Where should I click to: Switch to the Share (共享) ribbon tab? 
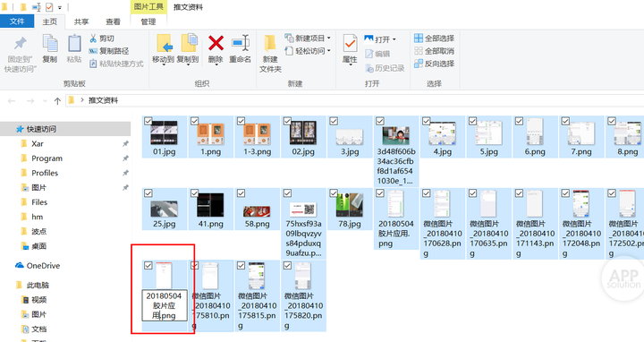click(x=81, y=21)
